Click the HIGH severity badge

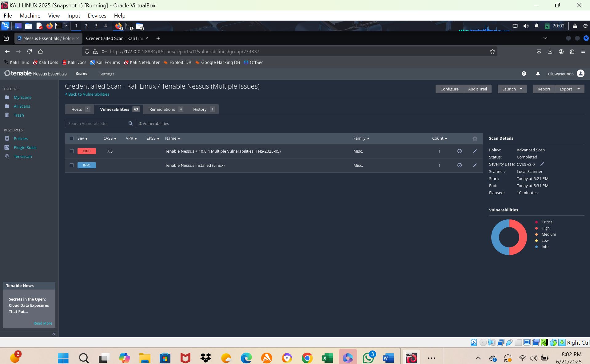(x=87, y=151)
